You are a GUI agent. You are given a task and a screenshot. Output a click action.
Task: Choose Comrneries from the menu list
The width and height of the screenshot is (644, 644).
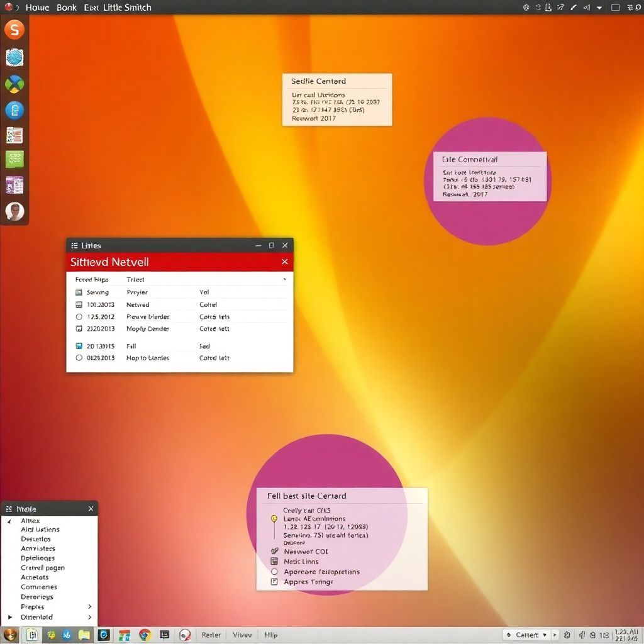coord(39,587)
